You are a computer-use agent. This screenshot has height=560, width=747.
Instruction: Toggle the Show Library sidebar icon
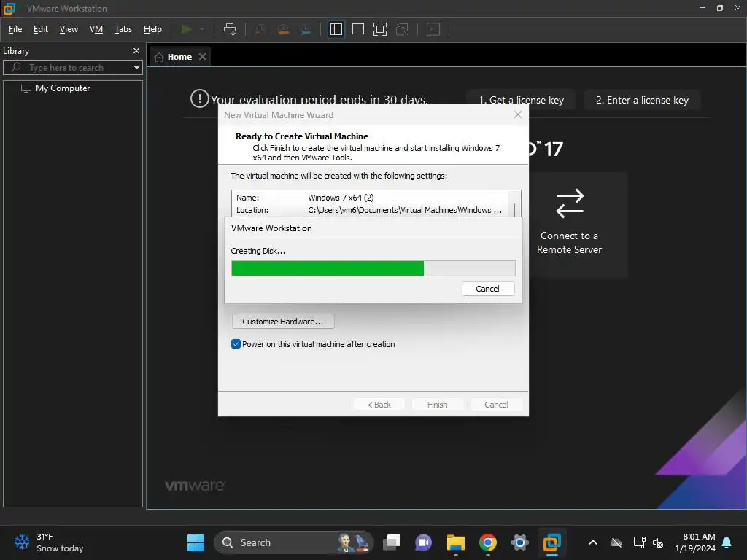tap(336, 29)
